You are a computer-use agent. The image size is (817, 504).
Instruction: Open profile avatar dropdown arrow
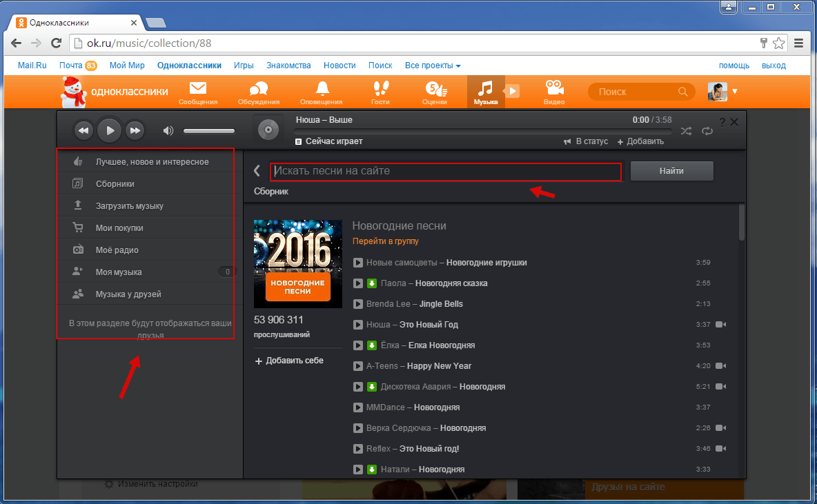tap(735, 91)
